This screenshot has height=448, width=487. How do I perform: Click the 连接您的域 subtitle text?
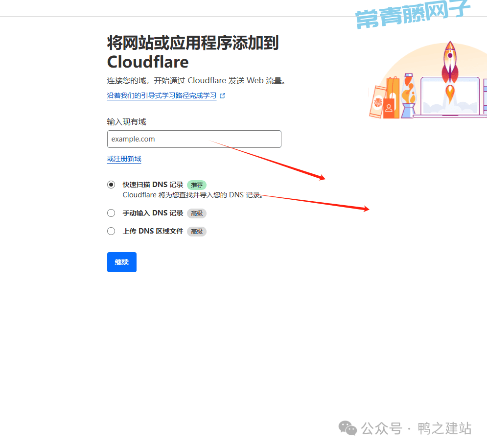tap(196, 80)
